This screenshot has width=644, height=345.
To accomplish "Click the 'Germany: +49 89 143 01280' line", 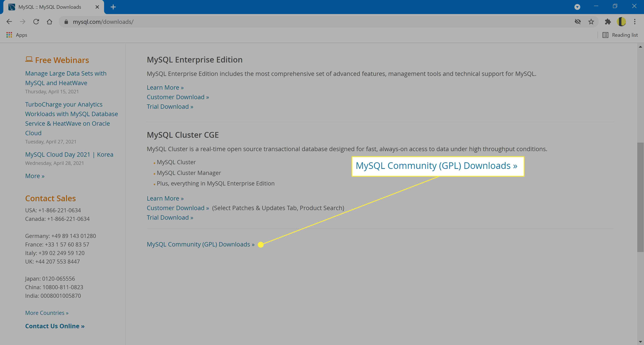I will (x=61, y=236).
